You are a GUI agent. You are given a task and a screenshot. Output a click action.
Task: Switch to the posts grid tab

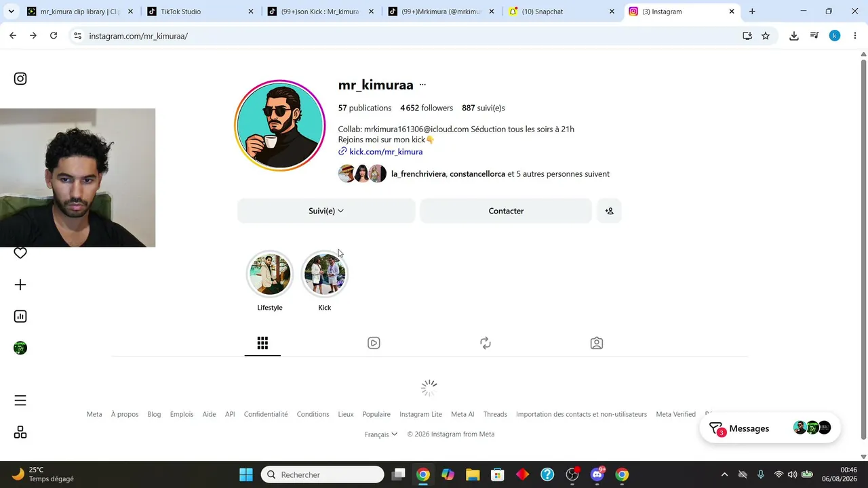[262, 343]
